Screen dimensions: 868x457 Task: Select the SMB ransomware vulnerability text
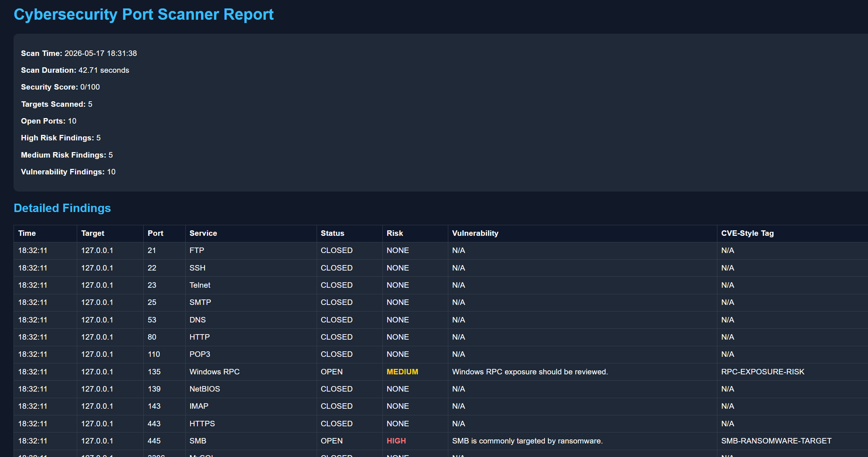[527, 441]
